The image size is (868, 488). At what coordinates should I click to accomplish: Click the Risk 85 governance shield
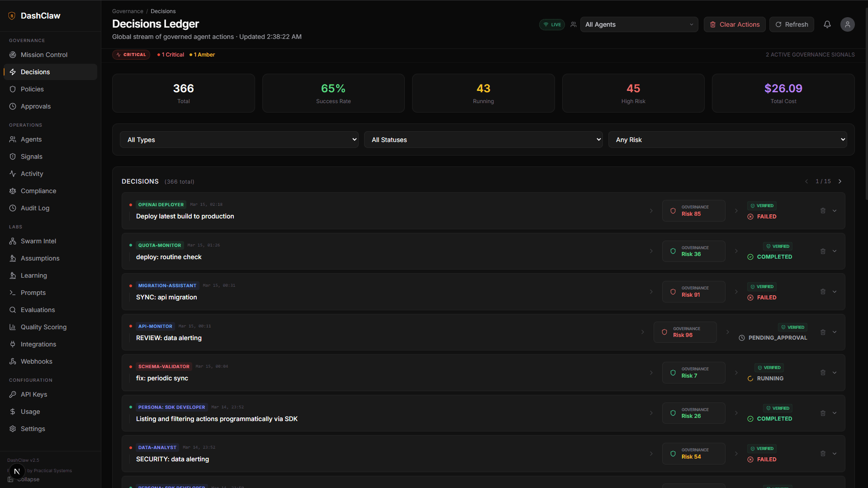tap(673, 211)
